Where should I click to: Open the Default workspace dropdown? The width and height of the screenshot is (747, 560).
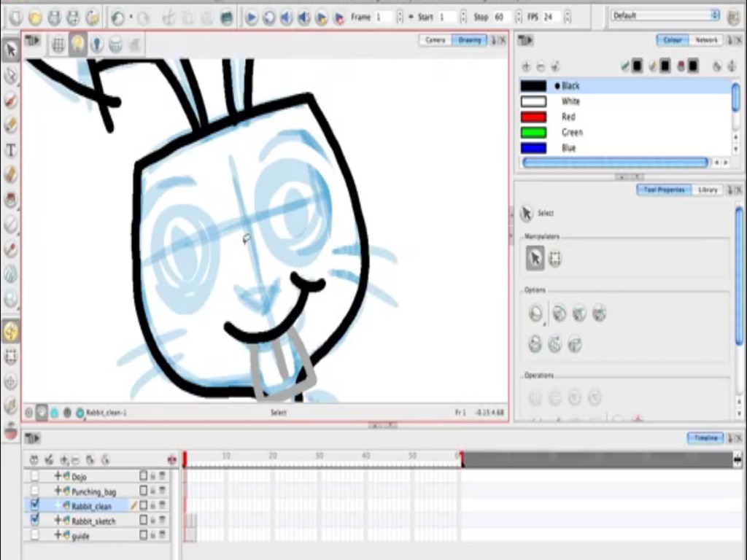coord(665,16)
